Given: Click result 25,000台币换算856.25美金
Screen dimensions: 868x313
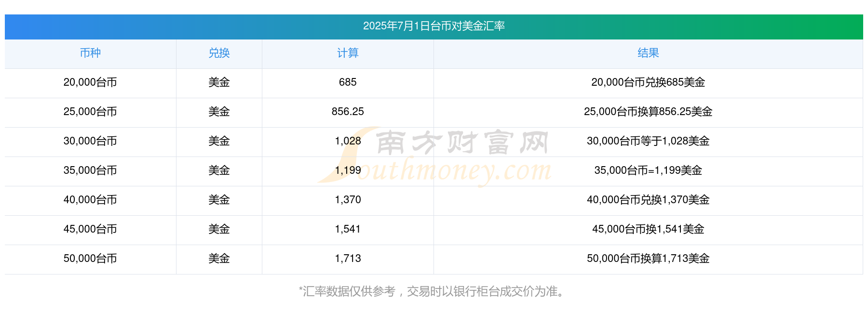Looking at the screenshot, I should click(x=648, y=112).
